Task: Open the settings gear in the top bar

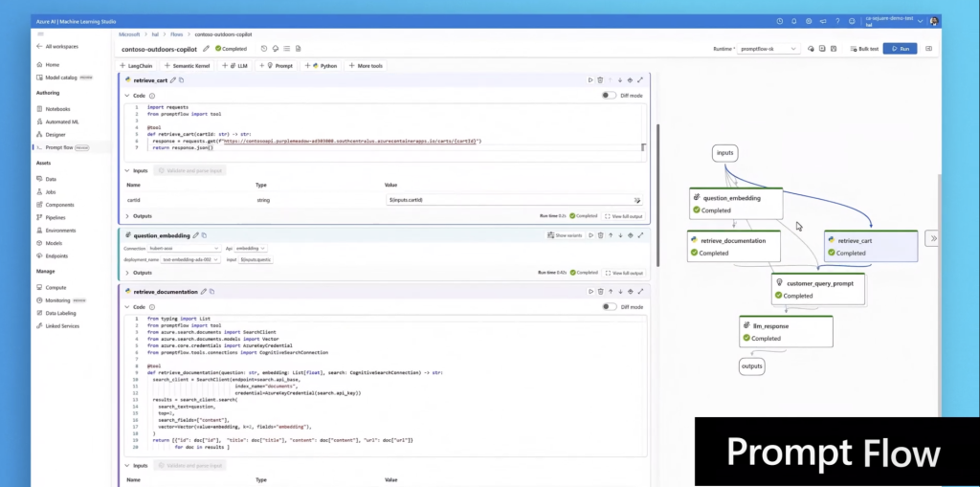Action: (x=808, y=21)
